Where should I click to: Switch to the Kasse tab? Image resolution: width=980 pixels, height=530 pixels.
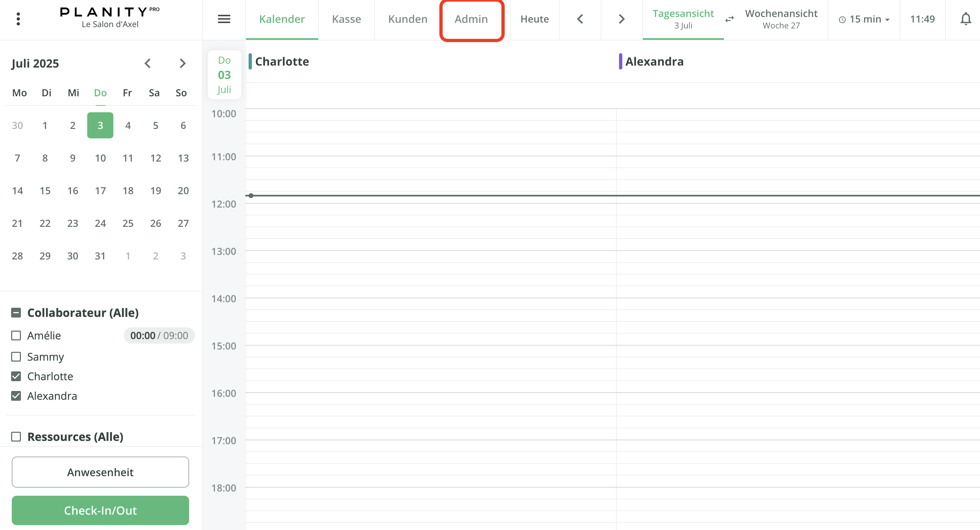pyautogui.click(x=346, y=19)
